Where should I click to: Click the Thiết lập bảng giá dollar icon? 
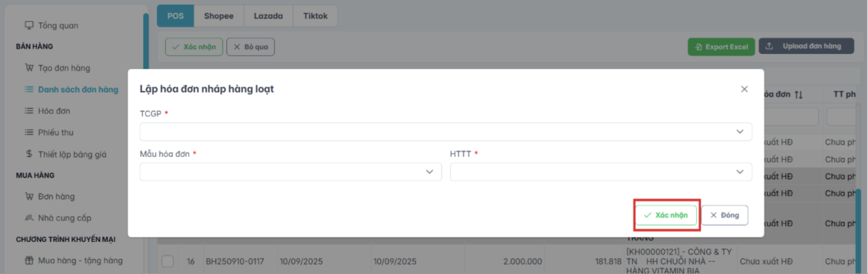coord(29,154)
